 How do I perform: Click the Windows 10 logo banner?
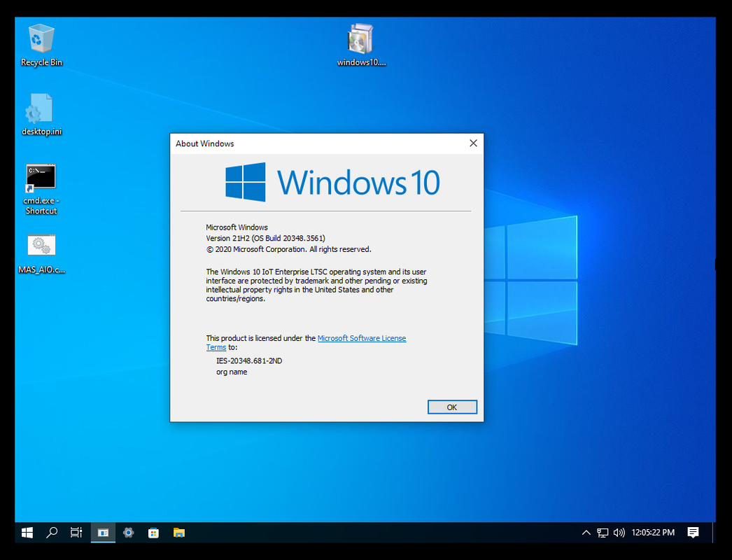pos(332,182)
